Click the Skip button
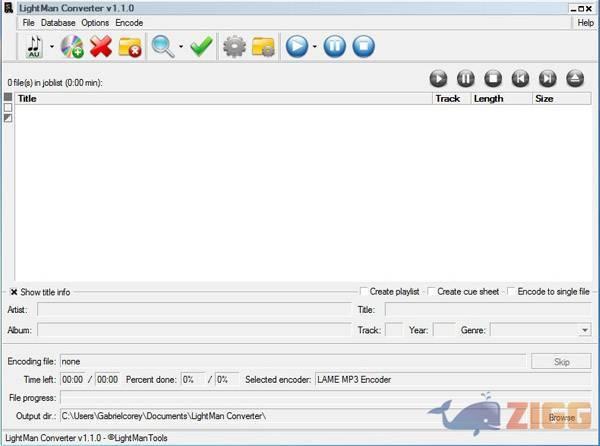600x446 pixels. pyautogui.click(x=561, y=361)
